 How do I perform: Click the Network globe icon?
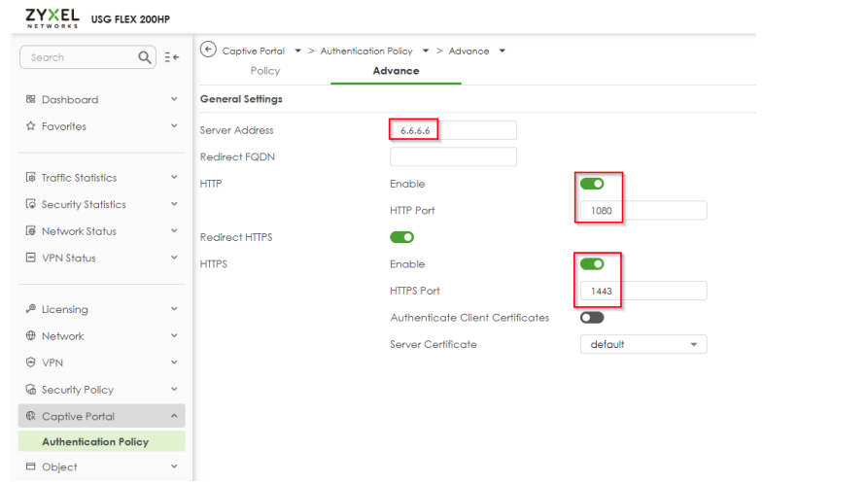click(30, 335)
